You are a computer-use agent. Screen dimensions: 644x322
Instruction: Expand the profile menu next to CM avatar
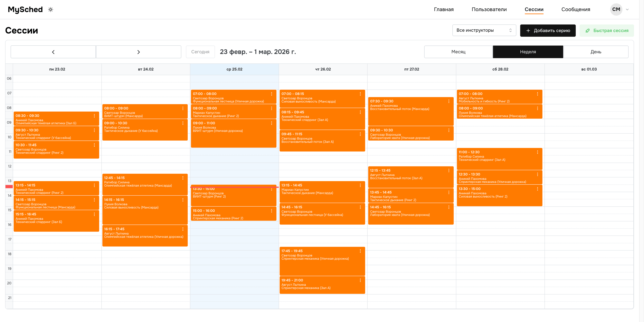(x=628, y=10)
